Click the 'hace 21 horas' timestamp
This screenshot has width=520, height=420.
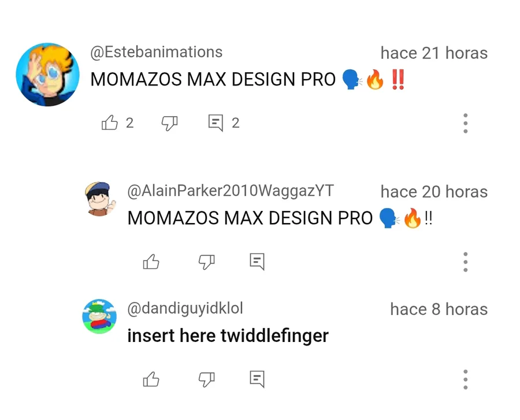434,53
